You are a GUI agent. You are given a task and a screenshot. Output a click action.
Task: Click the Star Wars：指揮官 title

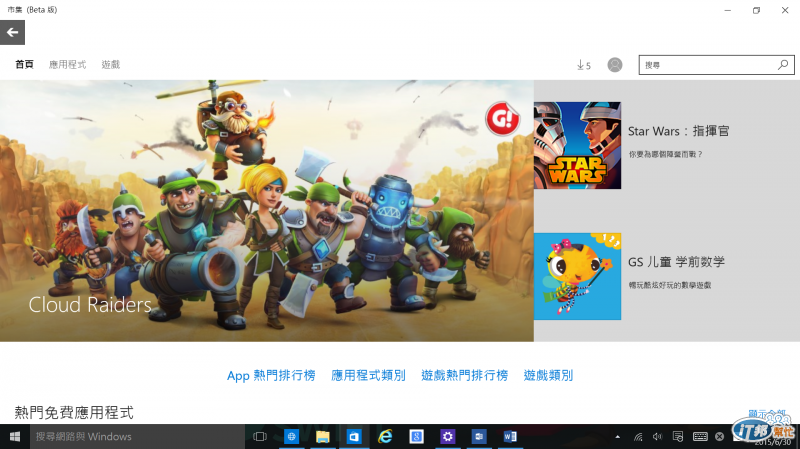pos(678,131)
